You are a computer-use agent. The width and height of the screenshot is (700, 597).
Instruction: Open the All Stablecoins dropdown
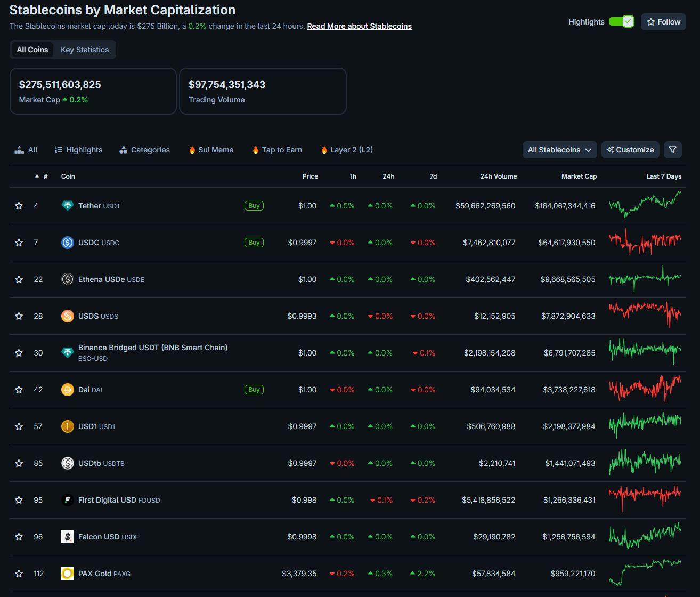[560, 150]
